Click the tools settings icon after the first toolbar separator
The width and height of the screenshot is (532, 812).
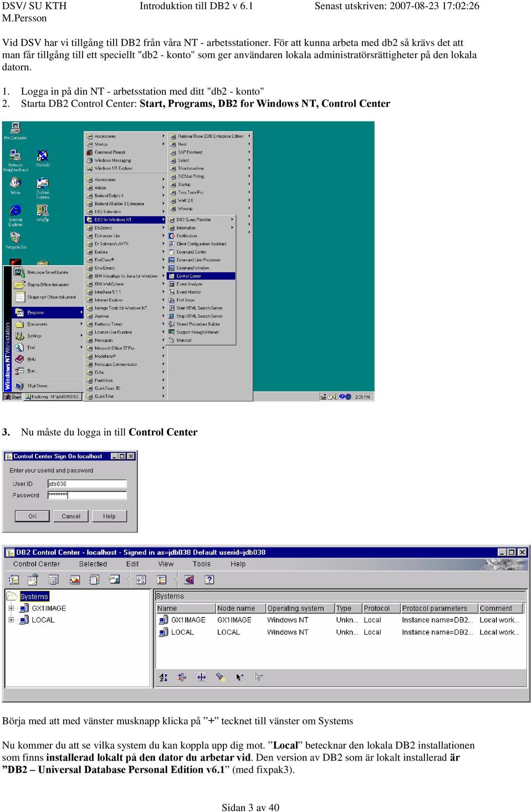point(141,580)
